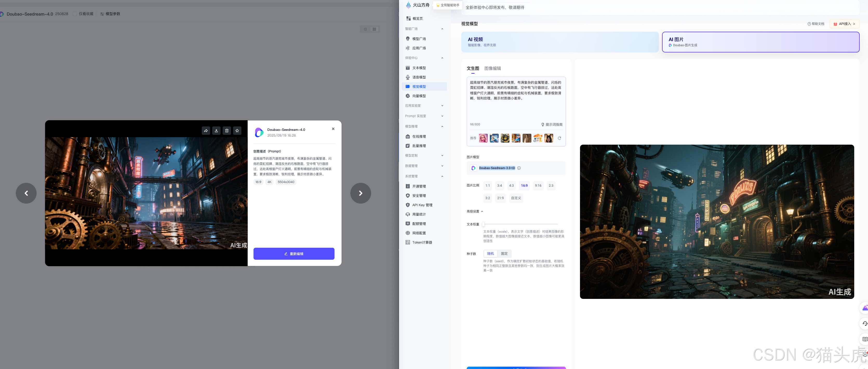Open the 帮助文档 link
The image size is (868, 369).
pyautogui.click(x=816, y=24)
